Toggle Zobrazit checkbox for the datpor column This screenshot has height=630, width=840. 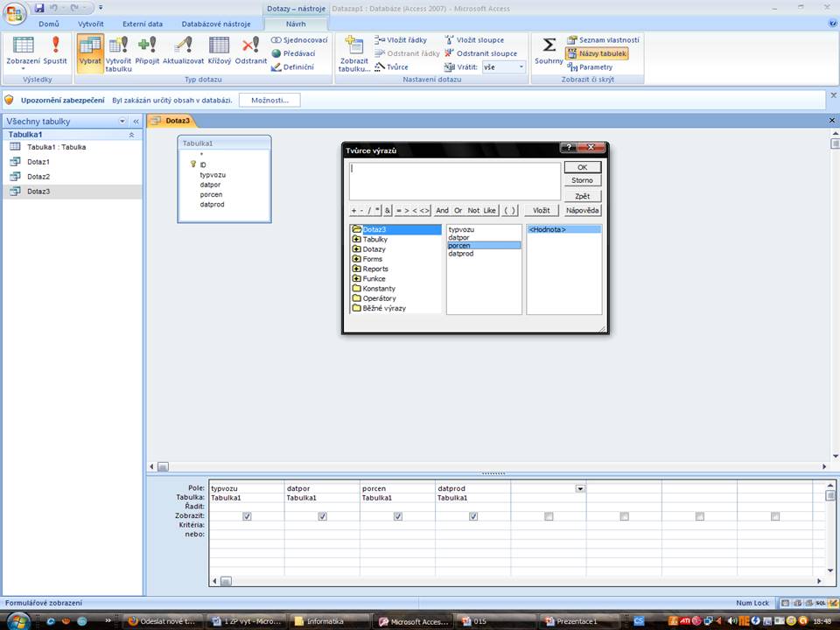(x=322, y=516)
